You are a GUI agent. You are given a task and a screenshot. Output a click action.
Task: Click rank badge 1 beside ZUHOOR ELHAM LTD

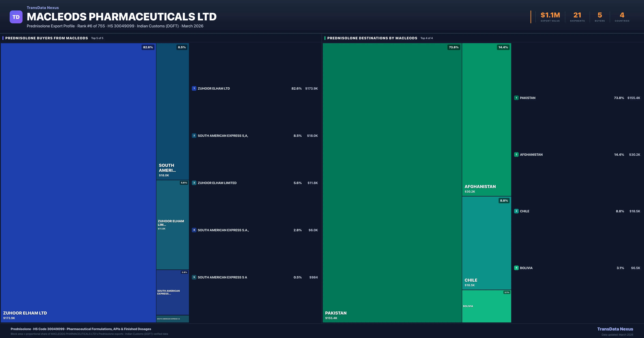pyautogui.click(x=194, y=88)
